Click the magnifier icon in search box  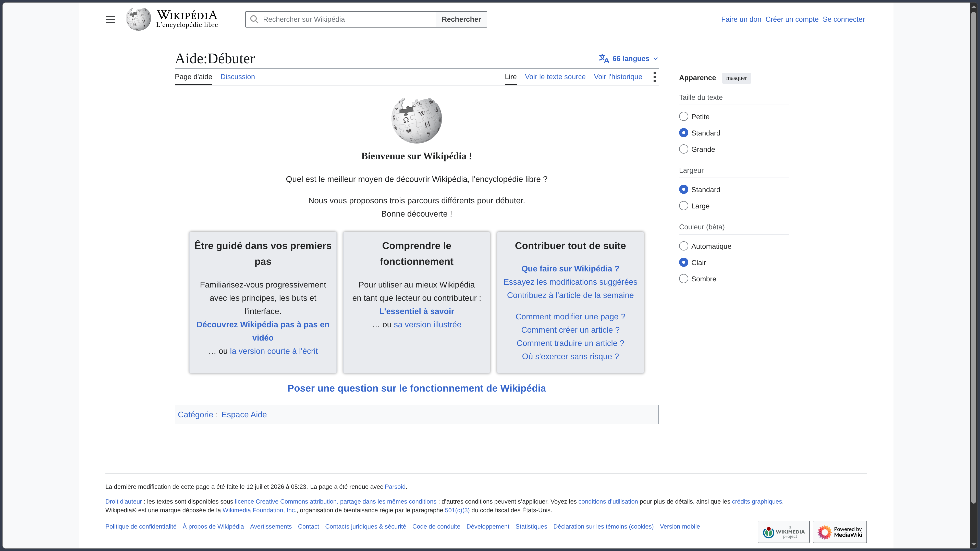(254, 19)
